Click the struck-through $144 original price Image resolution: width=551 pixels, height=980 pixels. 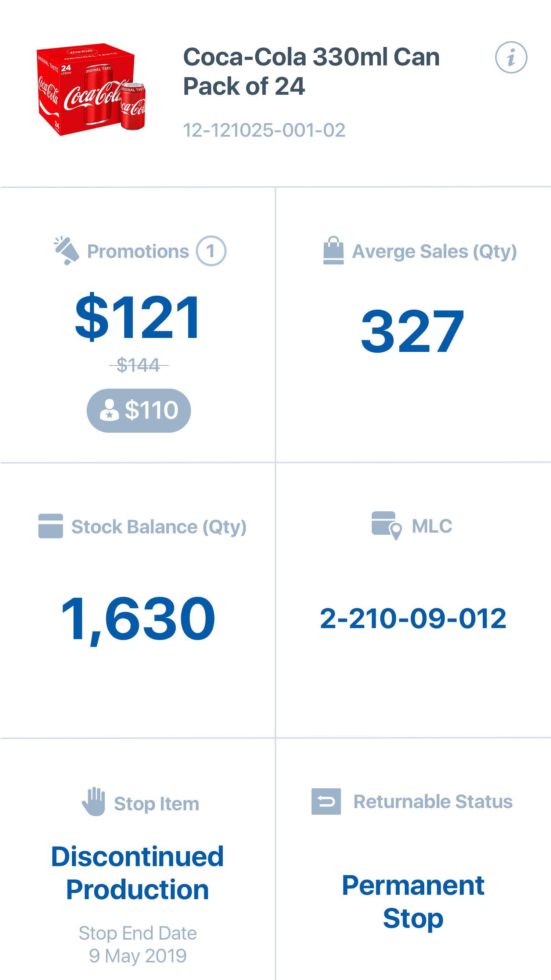138,365
